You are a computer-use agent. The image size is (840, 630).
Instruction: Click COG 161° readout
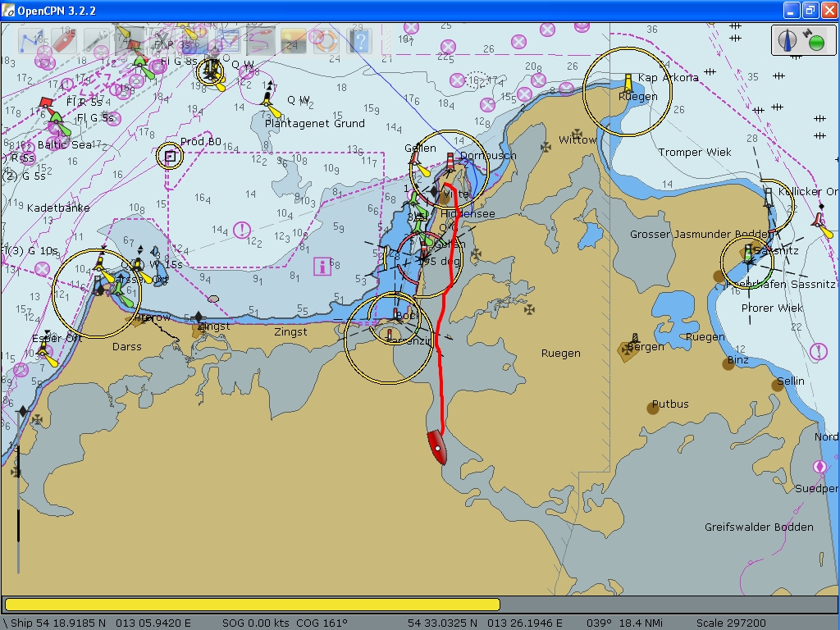pos(322,623)
